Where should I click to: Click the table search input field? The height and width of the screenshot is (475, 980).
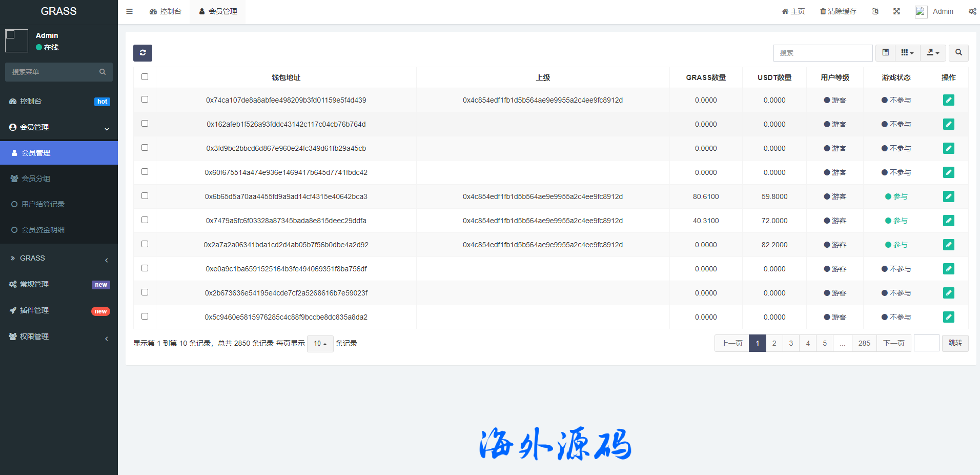(823, 53)
